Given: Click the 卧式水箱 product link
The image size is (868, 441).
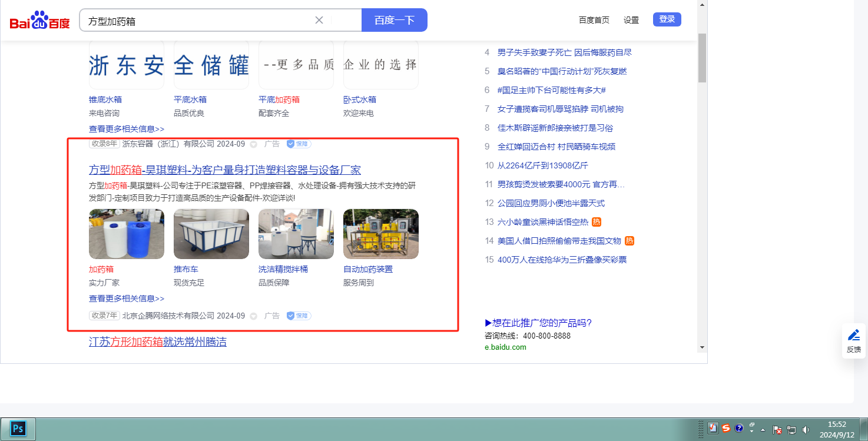Looking at the screenshot, I should point(360,100).
